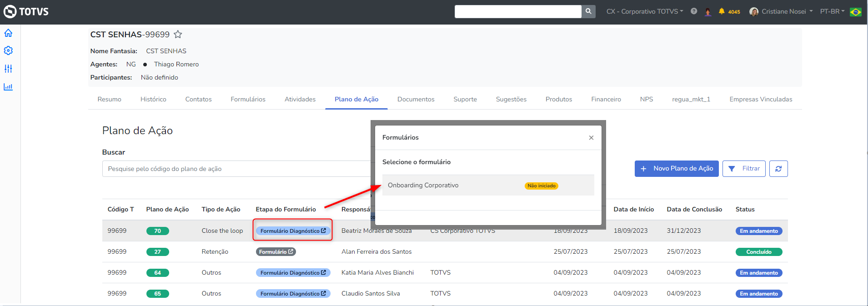Open Formulário Diagnóstico for plan 64
Viewport: 868px width, 306px height.
293,273
